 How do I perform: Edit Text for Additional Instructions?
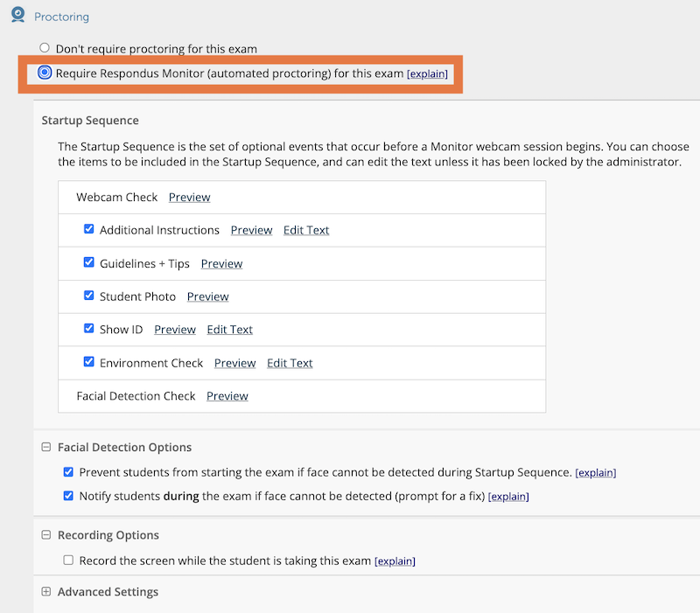(x=306, y=230)
